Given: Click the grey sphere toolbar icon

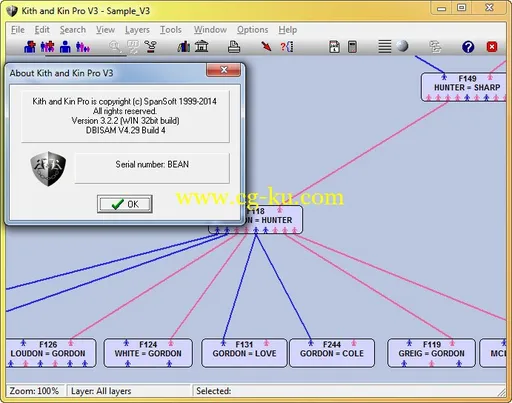Looking at the screenshot, I should pos(402,46).
